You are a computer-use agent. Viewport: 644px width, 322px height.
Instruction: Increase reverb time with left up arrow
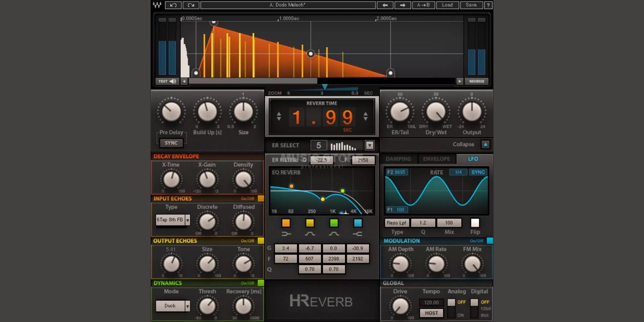279,113
